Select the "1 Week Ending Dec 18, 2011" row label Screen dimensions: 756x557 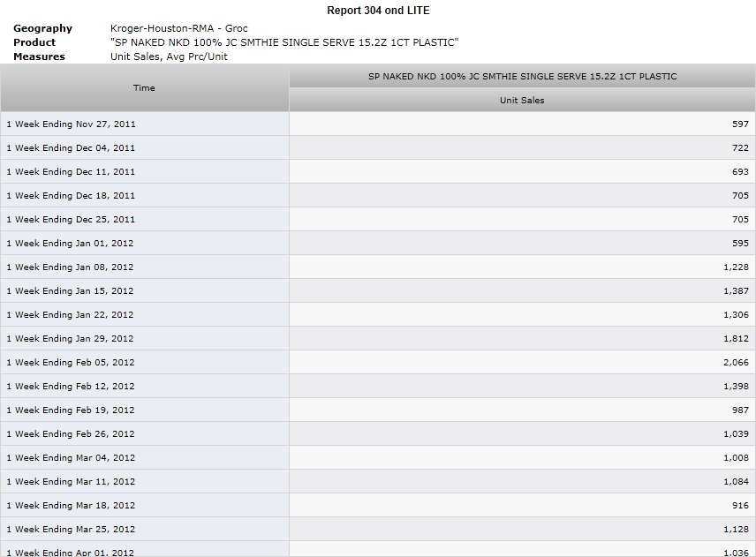point(71,196)
